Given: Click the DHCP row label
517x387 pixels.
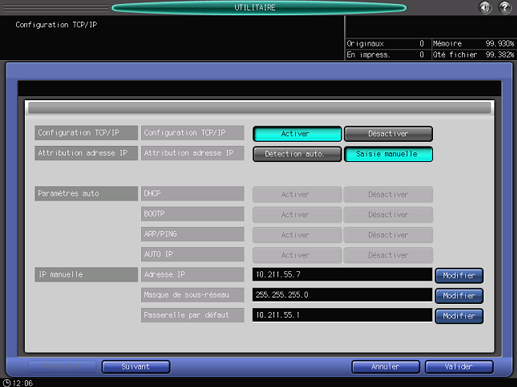Looking at the screenshot, I should click(192, 194).
